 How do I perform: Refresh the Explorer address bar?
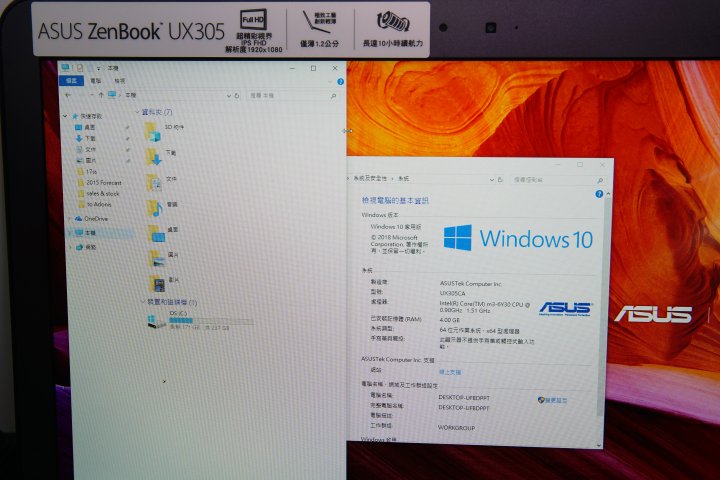[x=237, y=96]
